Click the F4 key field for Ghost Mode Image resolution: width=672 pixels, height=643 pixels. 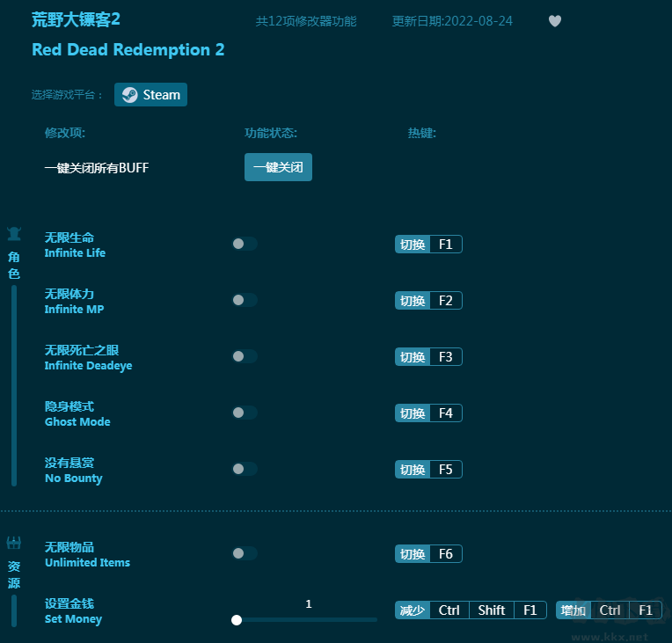446,413
